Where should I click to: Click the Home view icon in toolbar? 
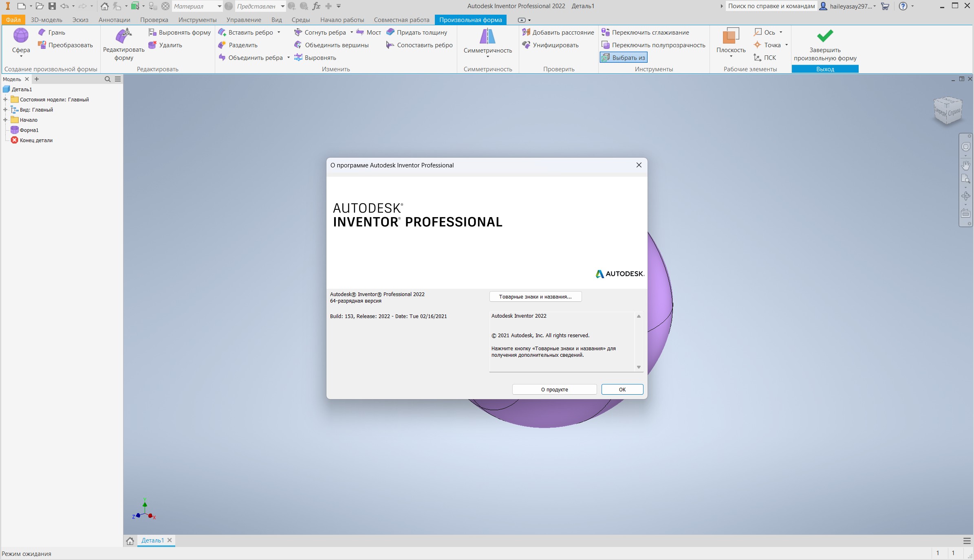(105, 6)
